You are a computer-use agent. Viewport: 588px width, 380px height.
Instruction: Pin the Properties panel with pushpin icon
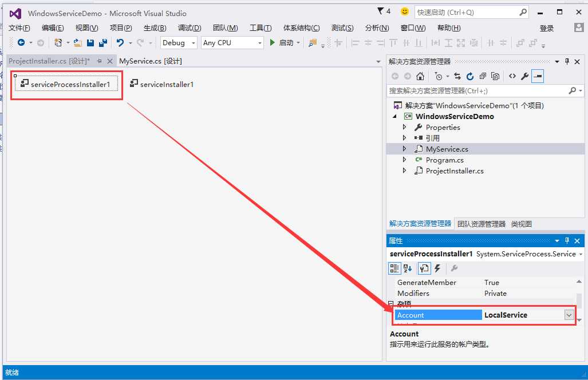(567, 240)
